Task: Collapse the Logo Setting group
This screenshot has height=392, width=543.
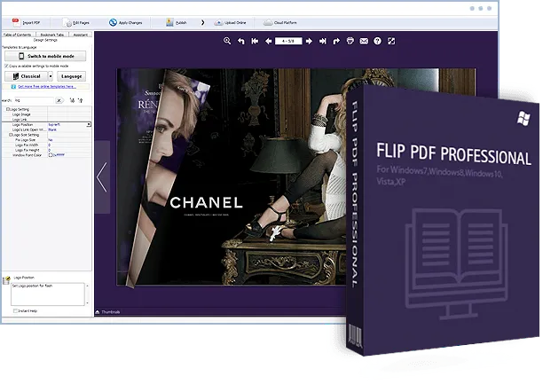Action: (x=8, y=109)
